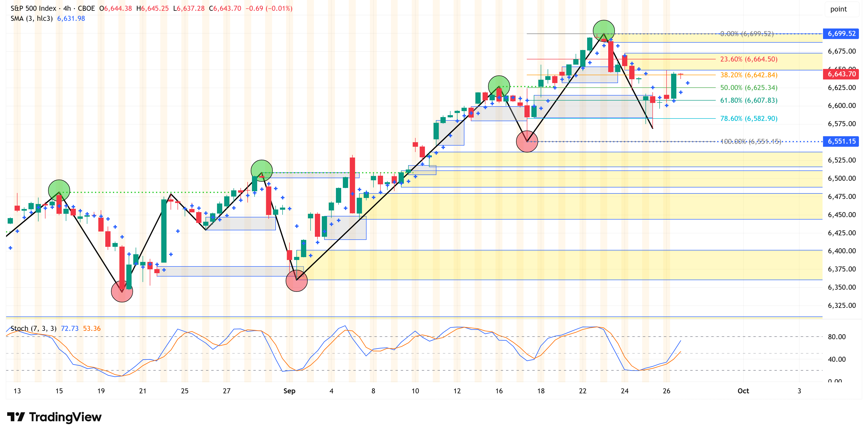Click the red circle at the 6,551.15 low
The height and width of the screenshot is (435, 868).
[x=527, y=141]
